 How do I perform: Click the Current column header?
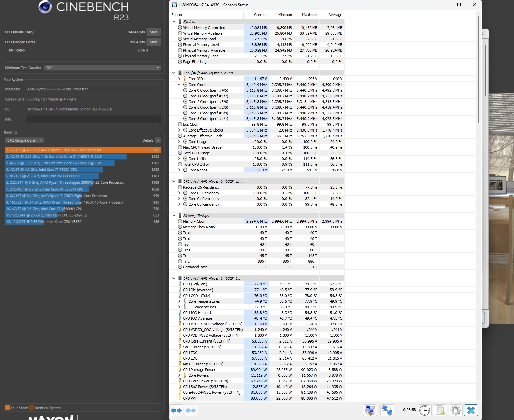(256, 15)
